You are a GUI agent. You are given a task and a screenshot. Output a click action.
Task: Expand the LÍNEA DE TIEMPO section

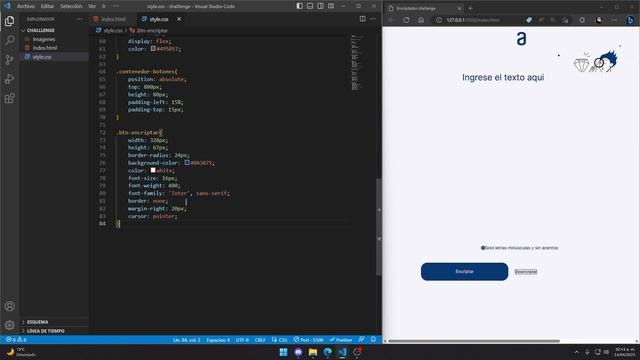click(54, 331)
